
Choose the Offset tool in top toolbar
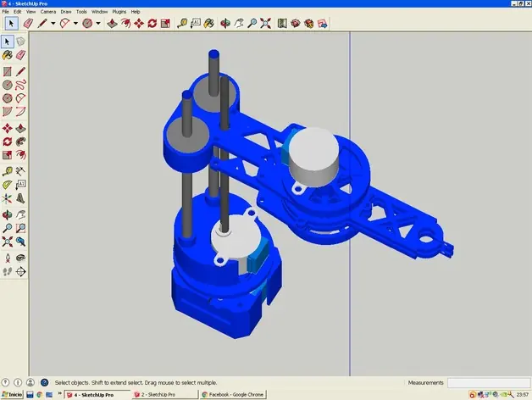click(x=125, y=24)
